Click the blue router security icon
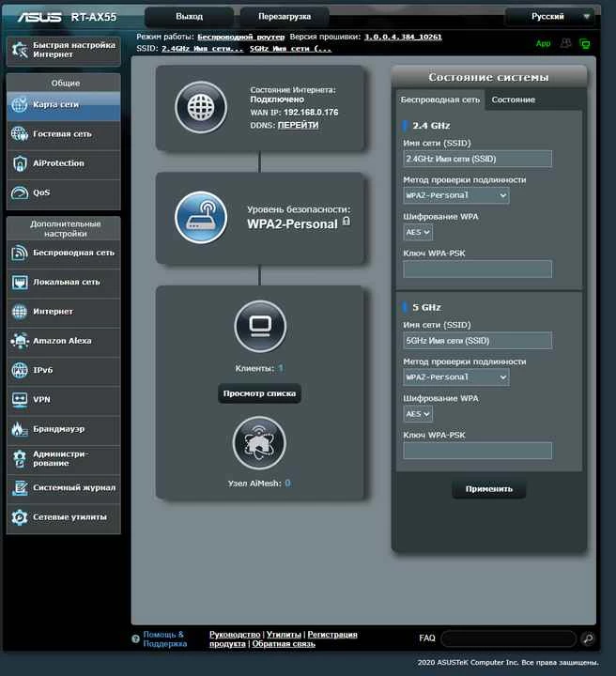 201,218
